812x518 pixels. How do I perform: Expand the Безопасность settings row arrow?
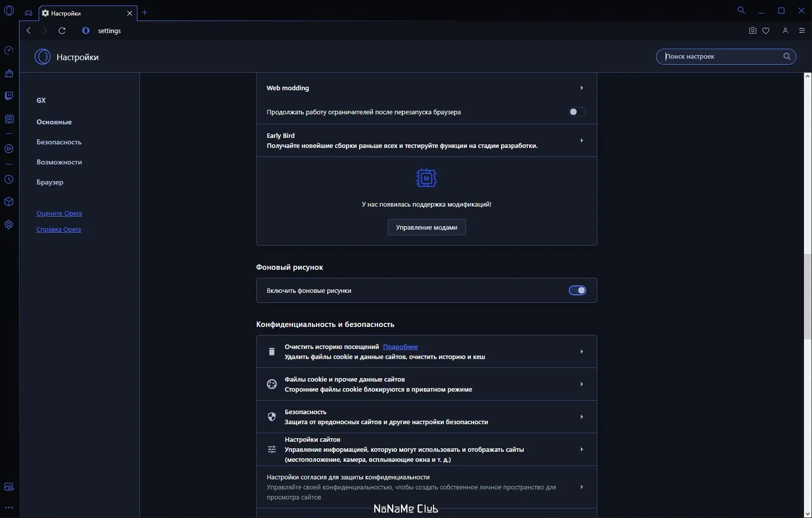(x=582, y=417)
